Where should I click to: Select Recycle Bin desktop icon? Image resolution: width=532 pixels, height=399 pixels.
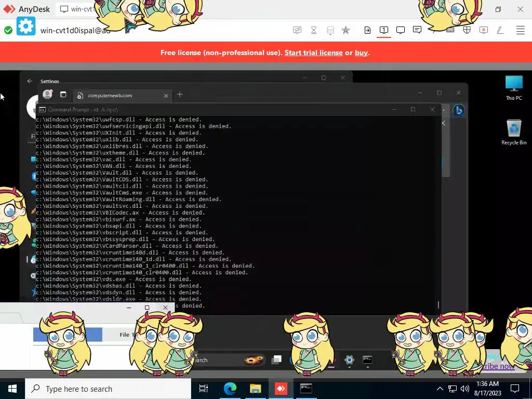[514, 132]
